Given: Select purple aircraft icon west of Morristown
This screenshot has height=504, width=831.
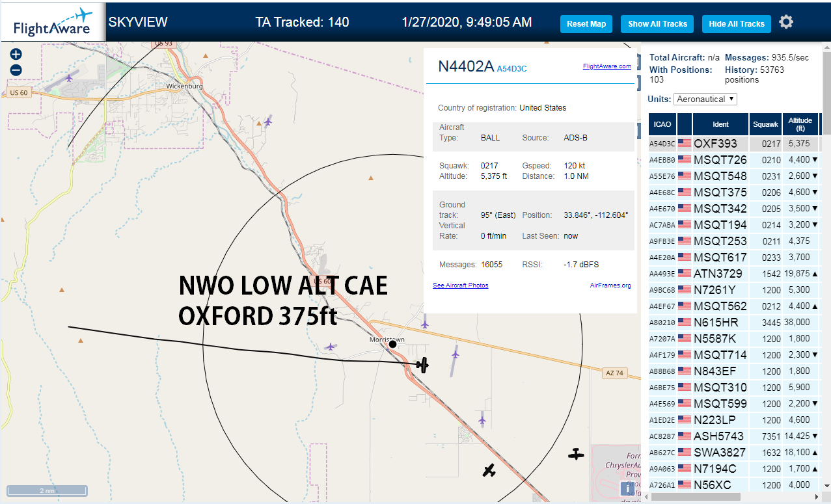Looking at the screenshot, I should [331, 347].
